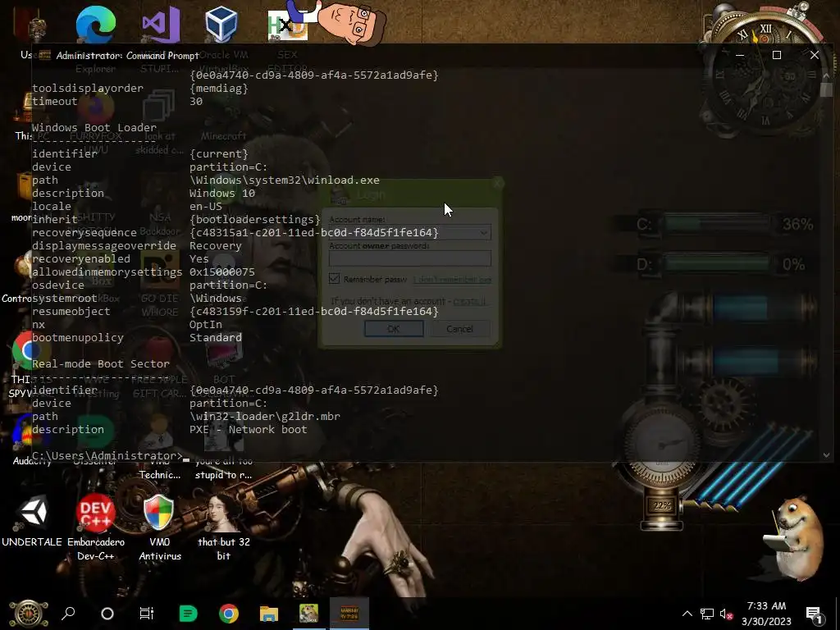
Task: Switch to the hamster Box taskbar app
Action: coord(308,614)
